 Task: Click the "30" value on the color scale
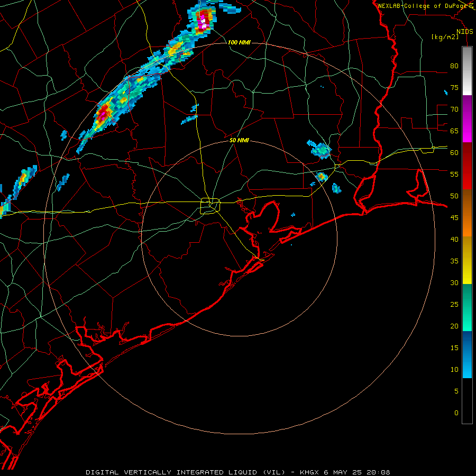coord(454,283)
